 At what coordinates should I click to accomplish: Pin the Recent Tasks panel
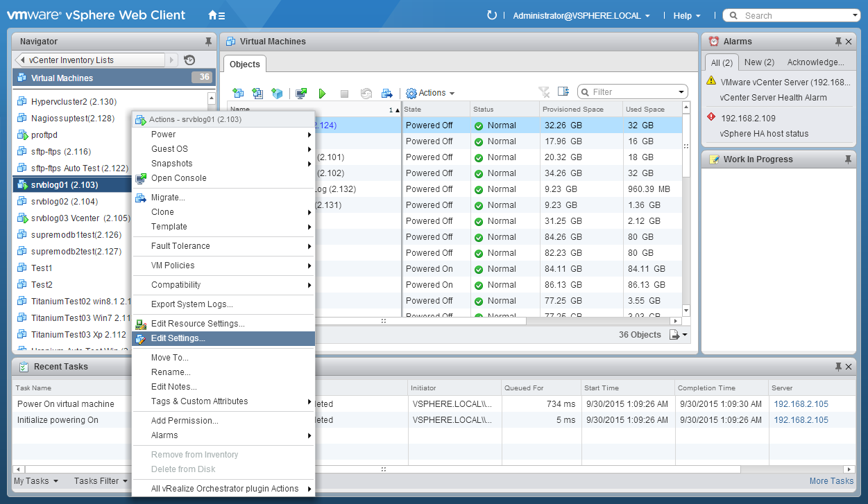pos(838,367)
